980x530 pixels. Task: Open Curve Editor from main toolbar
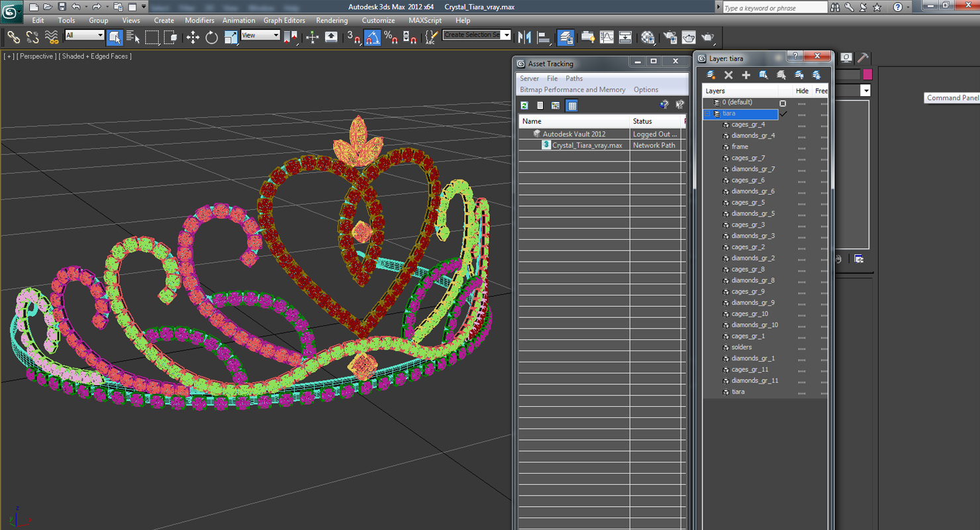tap(607, 37)
